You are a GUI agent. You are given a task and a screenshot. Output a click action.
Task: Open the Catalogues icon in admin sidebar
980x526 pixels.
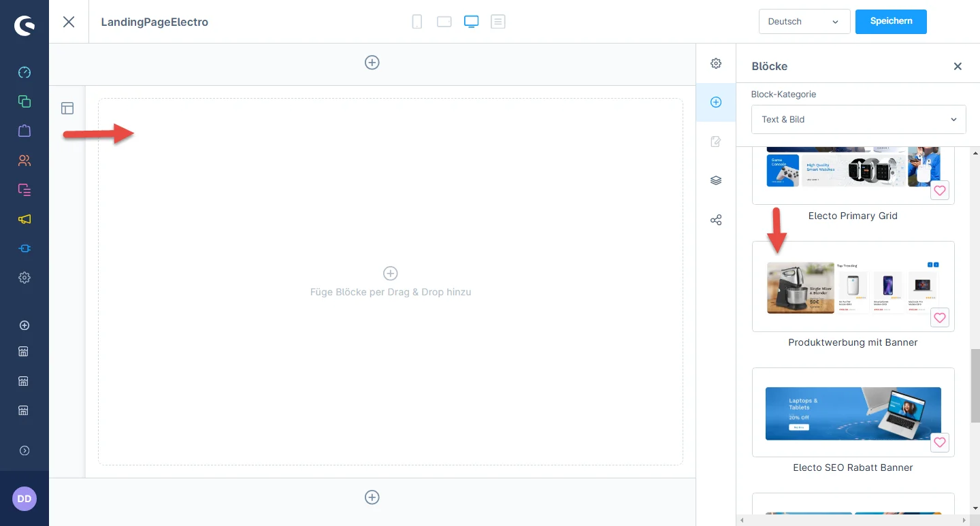pyautogui.click(x=24, y=101)
